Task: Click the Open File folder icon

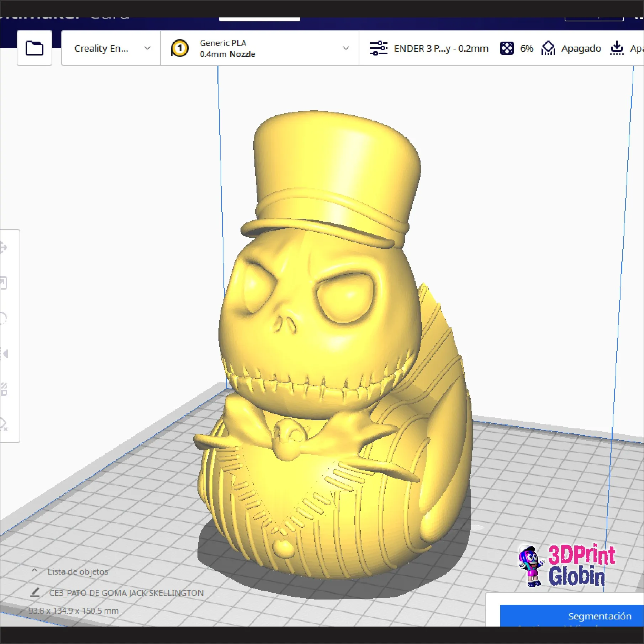Action: (34, 48)
